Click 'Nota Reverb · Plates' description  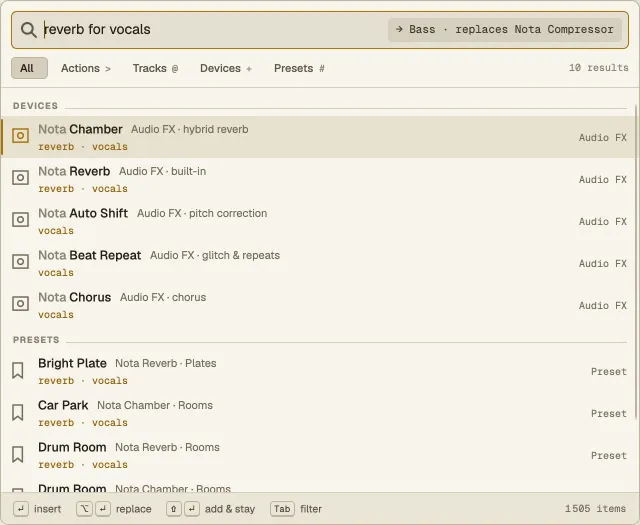(166, 363)
